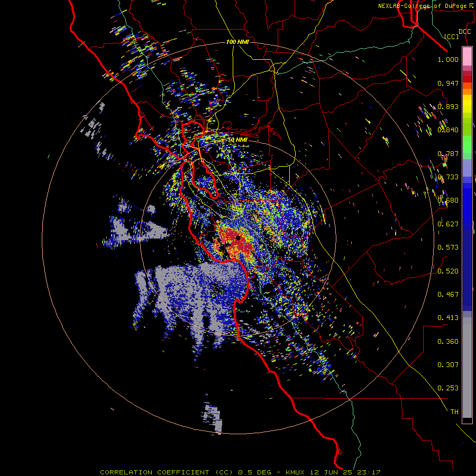Image resolution: width=476 pixels, height=476 pixels.
Task: Click the [CC] label above the color bar
Action: (x=452, y=36)
